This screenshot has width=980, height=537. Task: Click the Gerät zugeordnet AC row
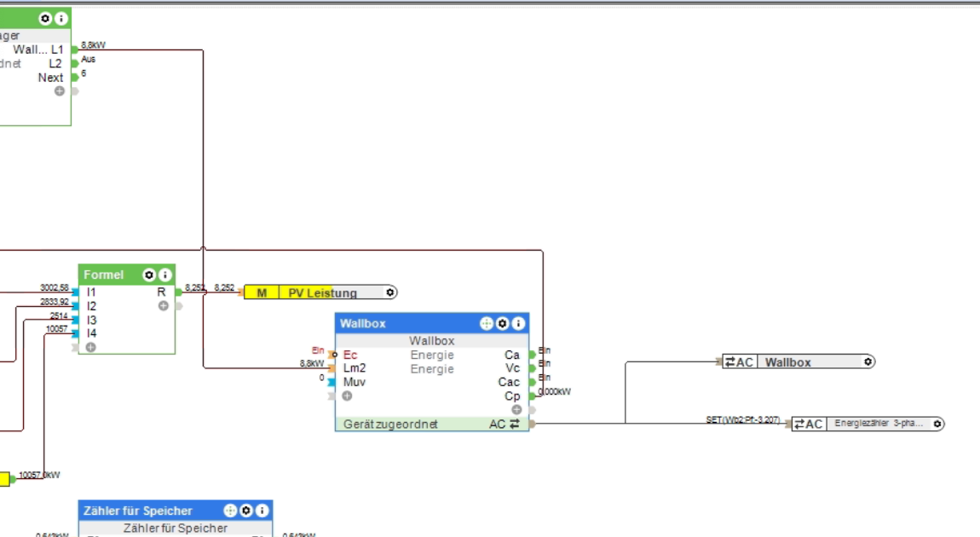tap(432, 424)
